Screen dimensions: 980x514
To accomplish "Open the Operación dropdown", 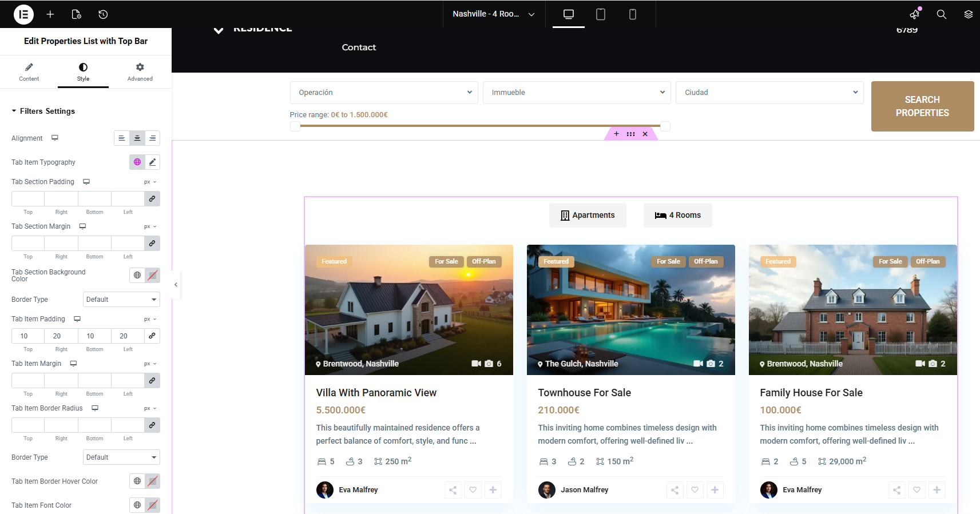I will coord(383,93).
